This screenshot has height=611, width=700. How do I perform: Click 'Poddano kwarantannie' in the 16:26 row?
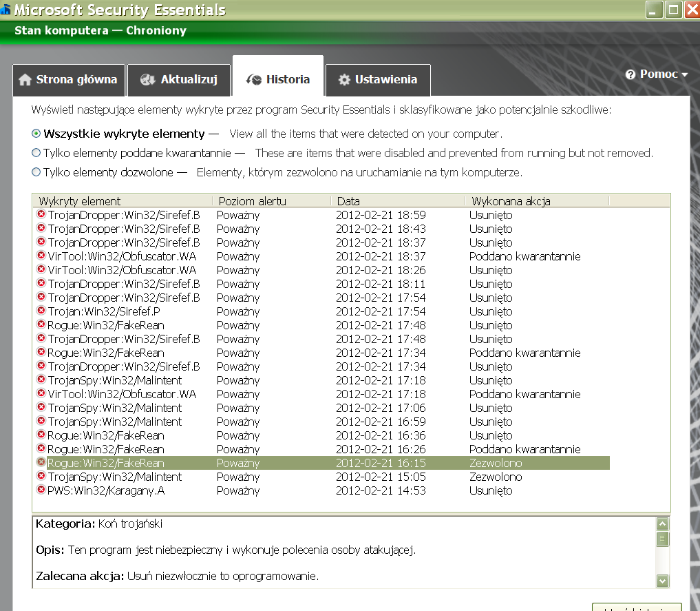click(x=525, y=449)
